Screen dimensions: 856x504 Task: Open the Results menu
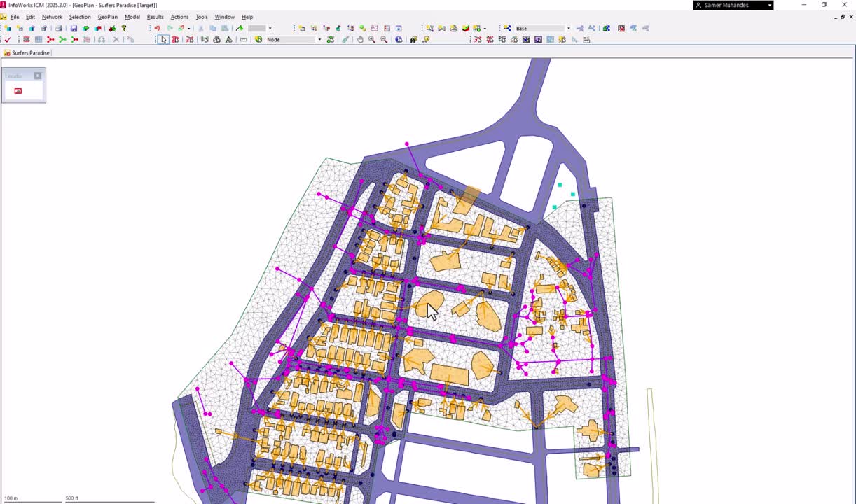[155, 17]
